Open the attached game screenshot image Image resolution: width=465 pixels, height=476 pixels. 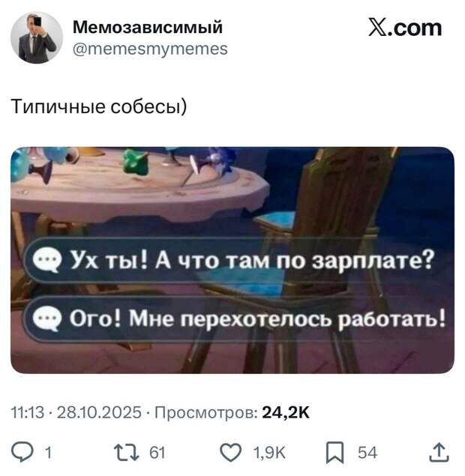[232, 260]
